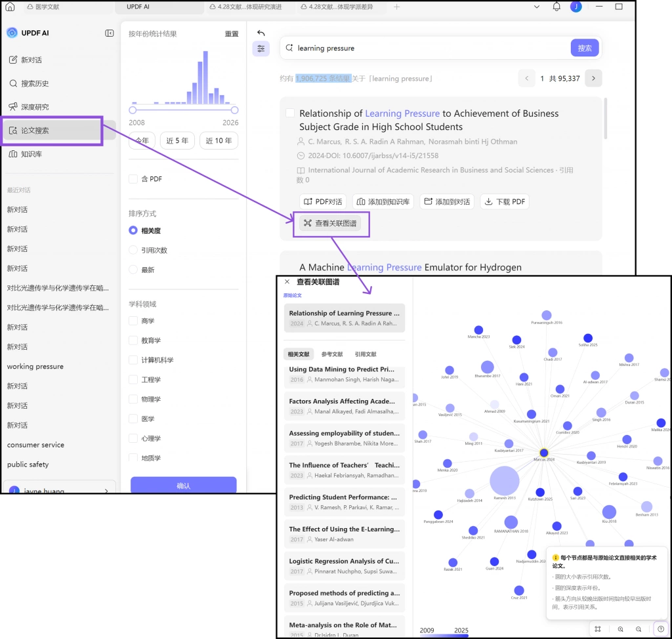
Task: Click the fit-to-screen icon on graph
Action: tap(597, 629)
